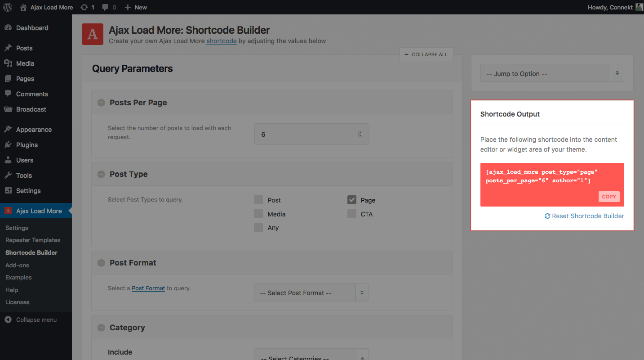Click the Broadcast folder icon
Viewport: 644px width, 360px height.
[x=8, y=109]
